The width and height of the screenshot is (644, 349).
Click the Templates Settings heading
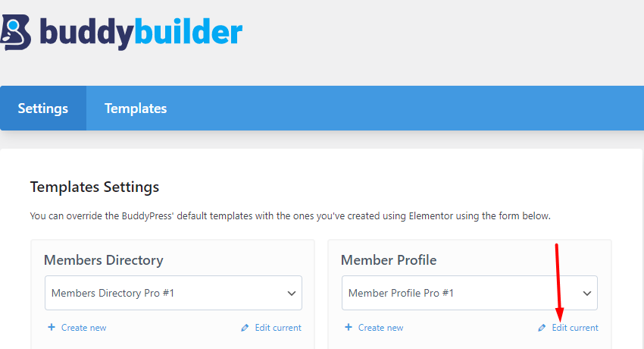point(95,187)
